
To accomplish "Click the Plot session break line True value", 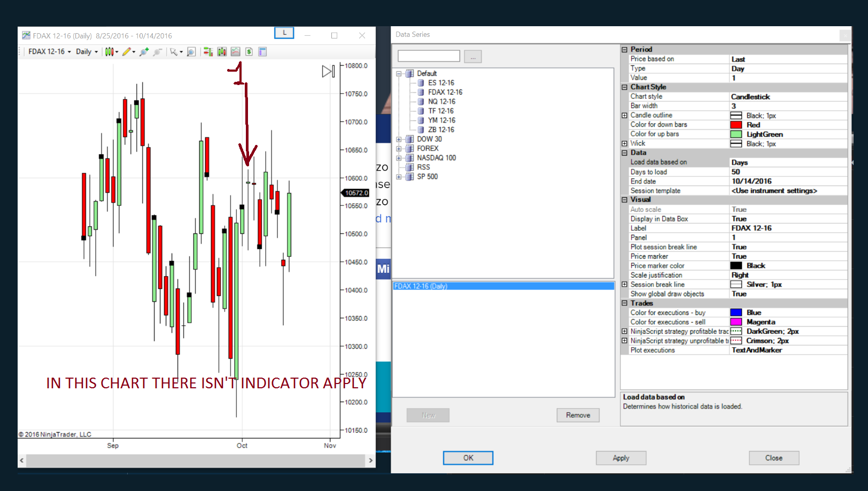I will point(788,247).
